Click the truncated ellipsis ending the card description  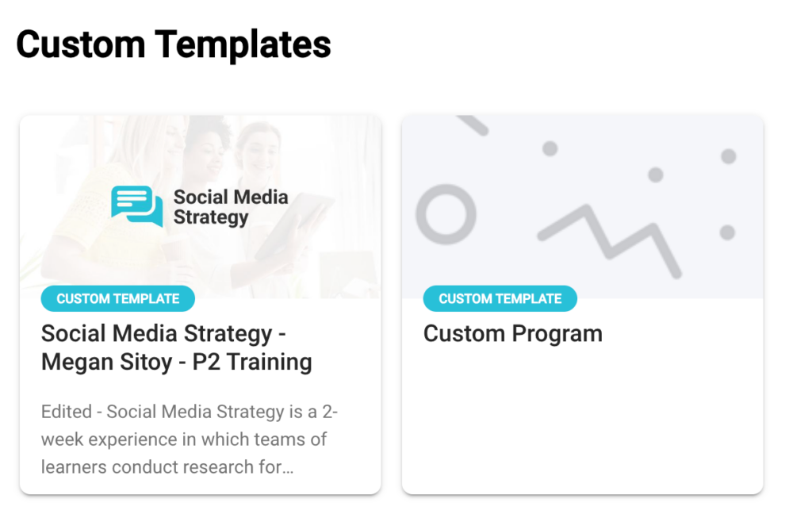pos(287,467)
